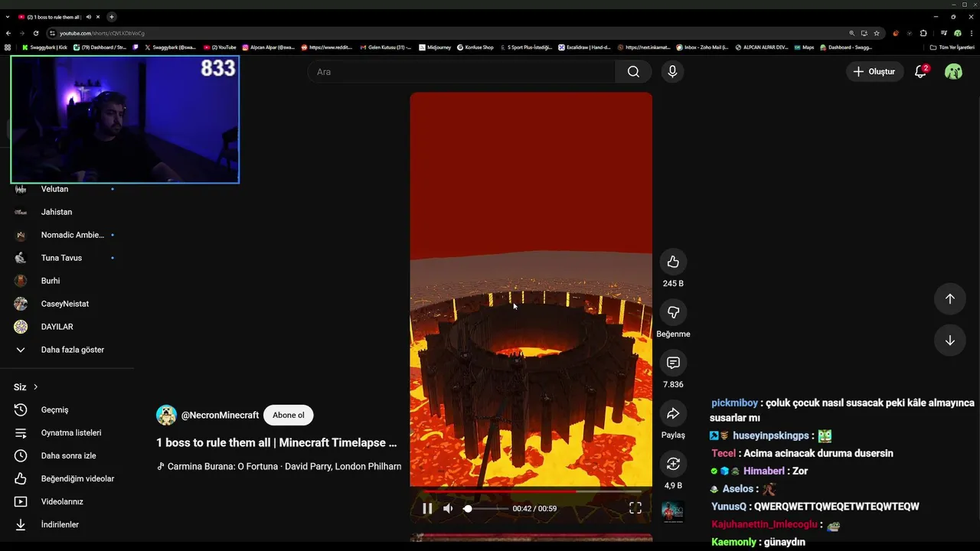This screenshot has height=551, width=980.
Task: Open YouTube notifications bell
Action: (x=921, y=72)
